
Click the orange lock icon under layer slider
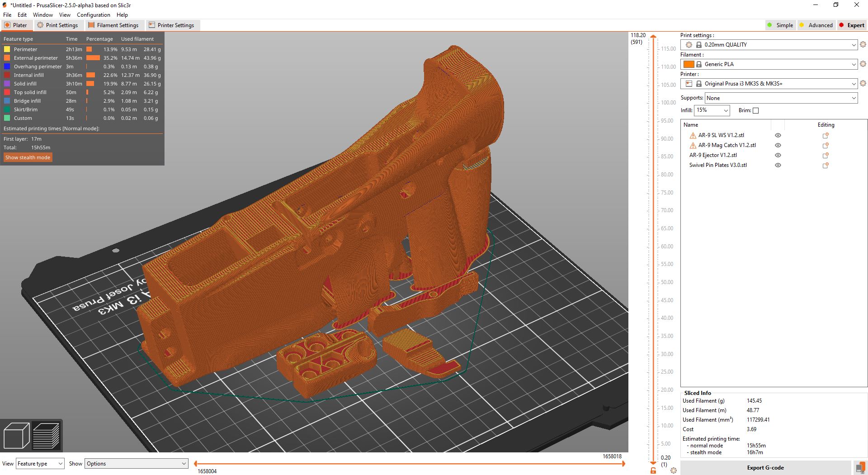click(x=653, y=471)
